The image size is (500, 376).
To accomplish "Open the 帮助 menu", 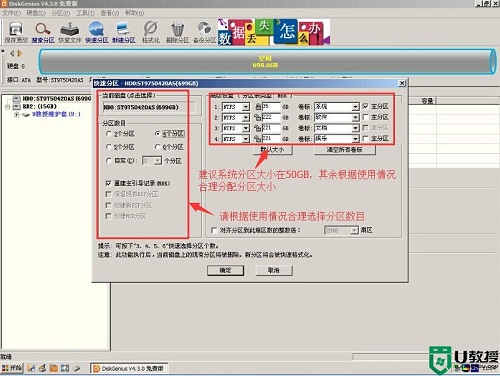I will (134, 13).
